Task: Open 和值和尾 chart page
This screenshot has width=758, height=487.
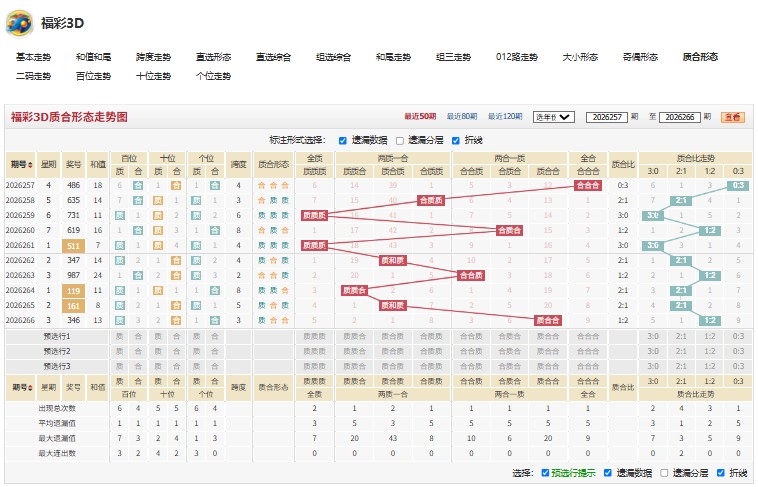Action: [x=93, y=57]
